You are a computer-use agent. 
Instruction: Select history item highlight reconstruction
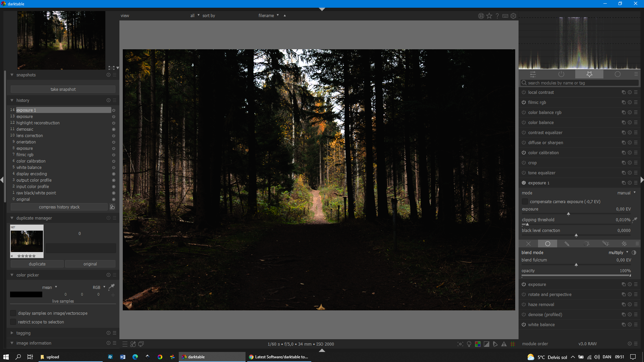point(38,123)
